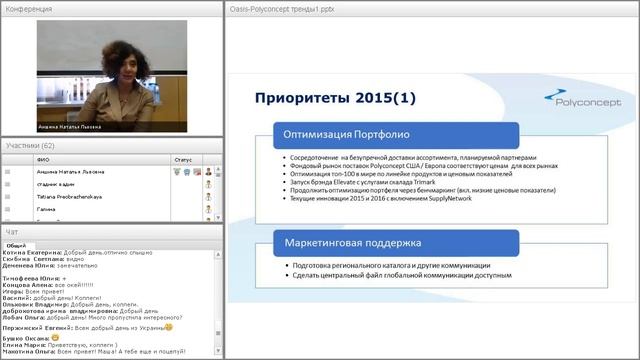Click the 'Маркетинговая поддержка' slide heading

(396, 243)
